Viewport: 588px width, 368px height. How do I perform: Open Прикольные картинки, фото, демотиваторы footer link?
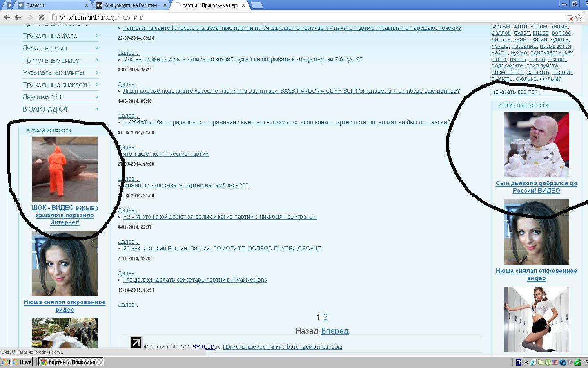[283, 347]
